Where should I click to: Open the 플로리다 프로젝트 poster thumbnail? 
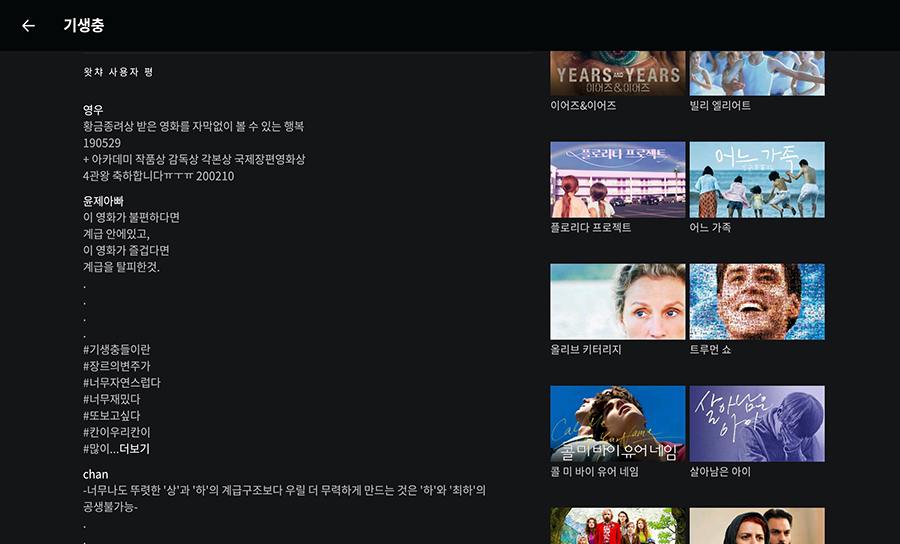[618, 180]
